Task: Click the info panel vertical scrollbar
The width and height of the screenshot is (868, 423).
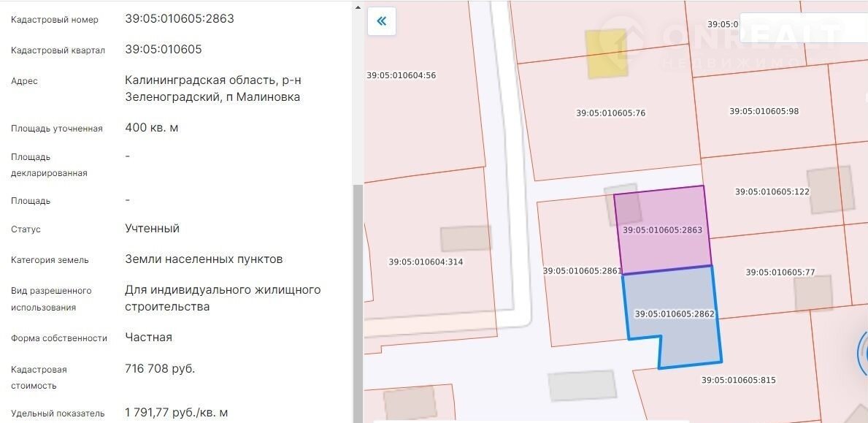Action: pos(357,292)
